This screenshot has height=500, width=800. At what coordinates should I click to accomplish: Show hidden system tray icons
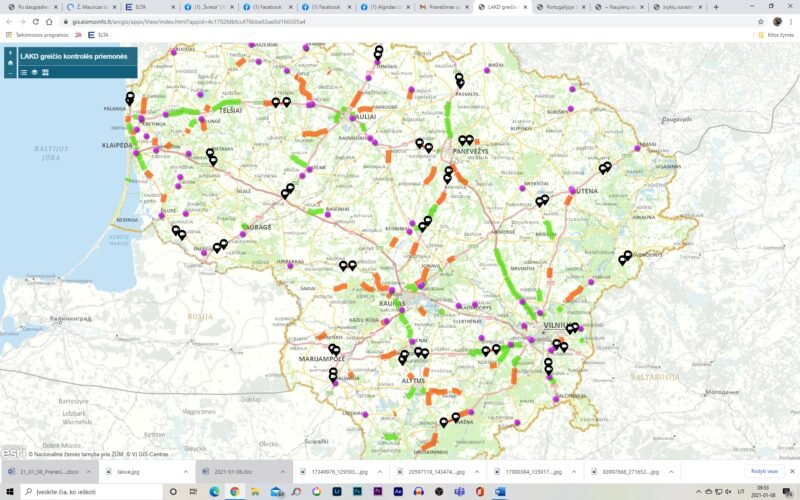(x=698, y=492)
